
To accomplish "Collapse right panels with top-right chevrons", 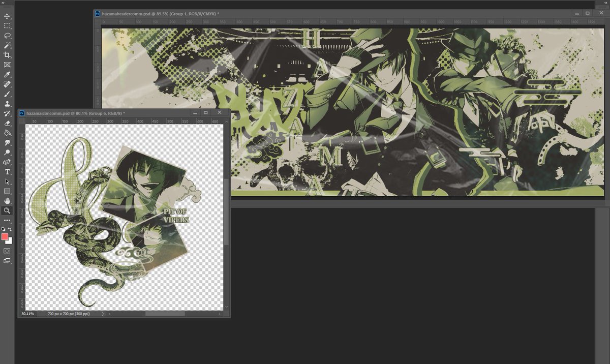I will click(605, 3).
